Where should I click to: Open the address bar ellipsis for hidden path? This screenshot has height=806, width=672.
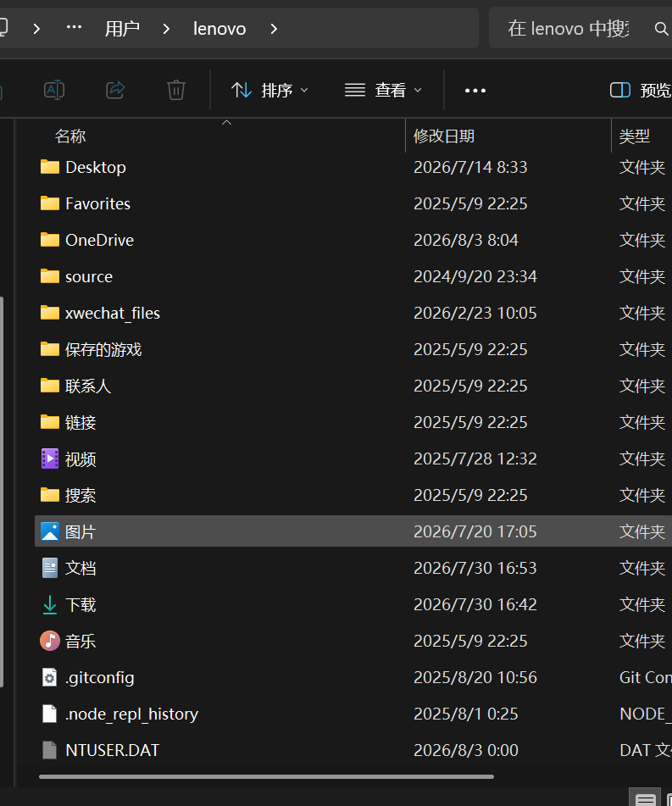pos(74,27)
